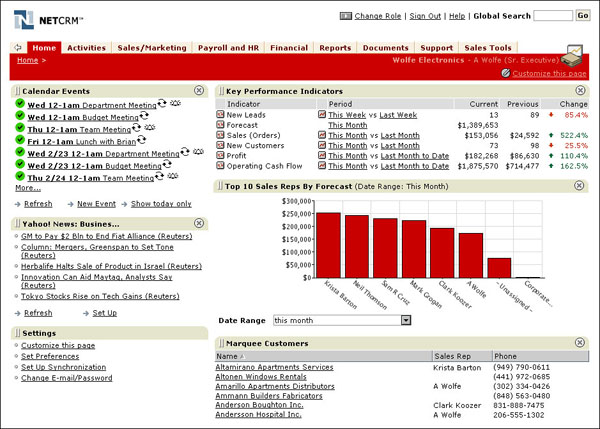
Task: Sort Marquee Customers by Name column
Action: 324,356
